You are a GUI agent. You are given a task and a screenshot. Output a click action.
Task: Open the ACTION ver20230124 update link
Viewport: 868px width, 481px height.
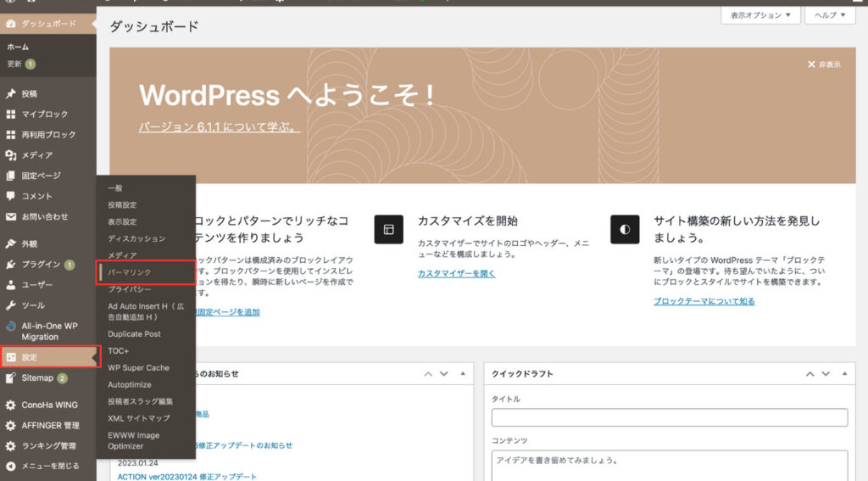pos(186,477)
